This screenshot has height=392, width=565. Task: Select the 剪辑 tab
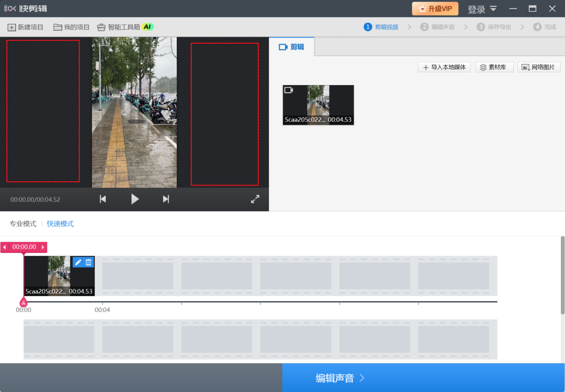click(x=291, y=47)
